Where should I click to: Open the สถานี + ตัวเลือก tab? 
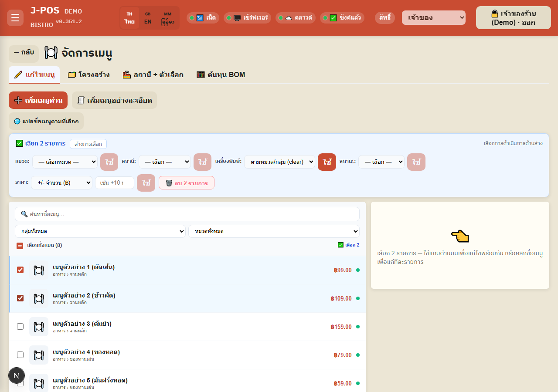153,74
